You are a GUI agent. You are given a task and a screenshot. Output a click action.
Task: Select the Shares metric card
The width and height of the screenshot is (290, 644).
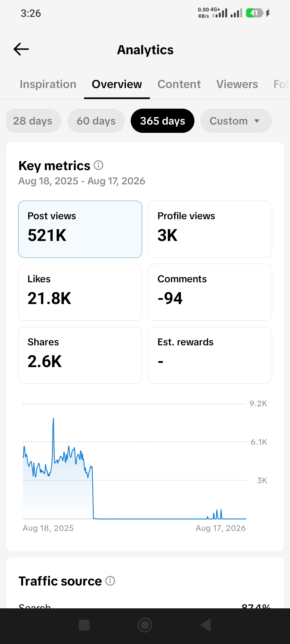pyautogui.click(x=80, y=355)
